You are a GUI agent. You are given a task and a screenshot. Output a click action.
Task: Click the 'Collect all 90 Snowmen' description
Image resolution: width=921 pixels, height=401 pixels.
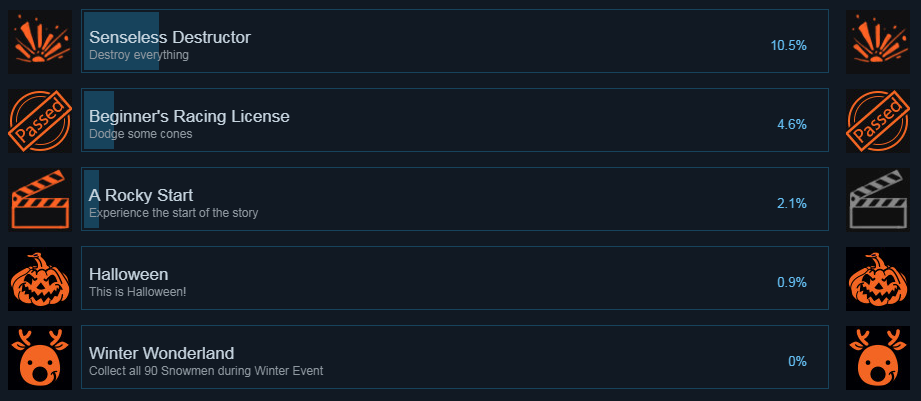206,371
